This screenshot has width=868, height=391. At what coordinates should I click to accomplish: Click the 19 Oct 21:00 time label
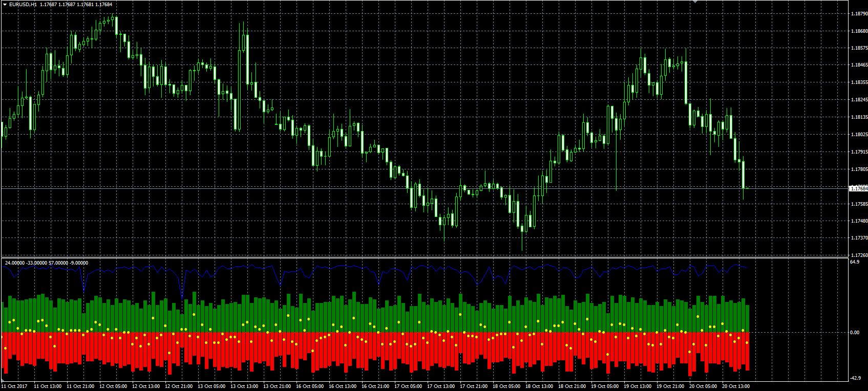tap(670, 386)
